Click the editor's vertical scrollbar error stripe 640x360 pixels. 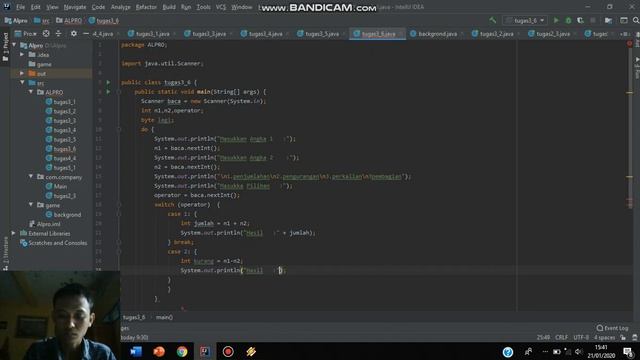pyautogui.click(x=629, y=176)
